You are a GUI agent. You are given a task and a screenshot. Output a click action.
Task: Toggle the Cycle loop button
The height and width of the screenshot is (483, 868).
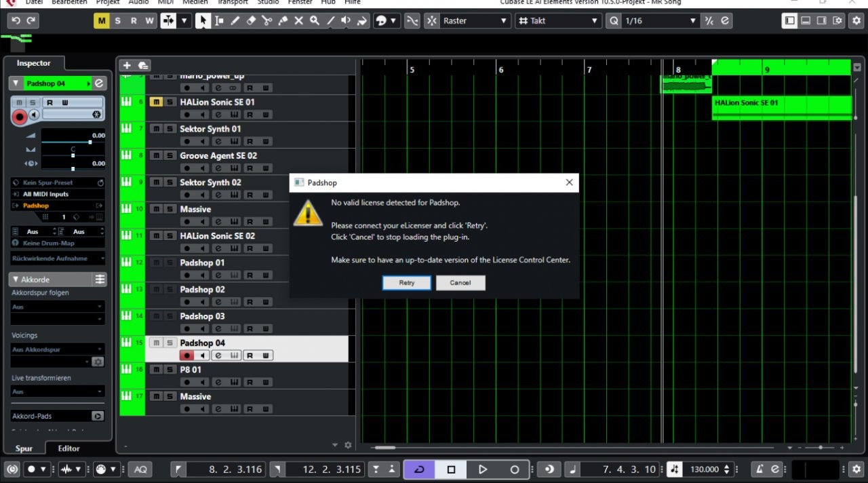pos(419,469)
